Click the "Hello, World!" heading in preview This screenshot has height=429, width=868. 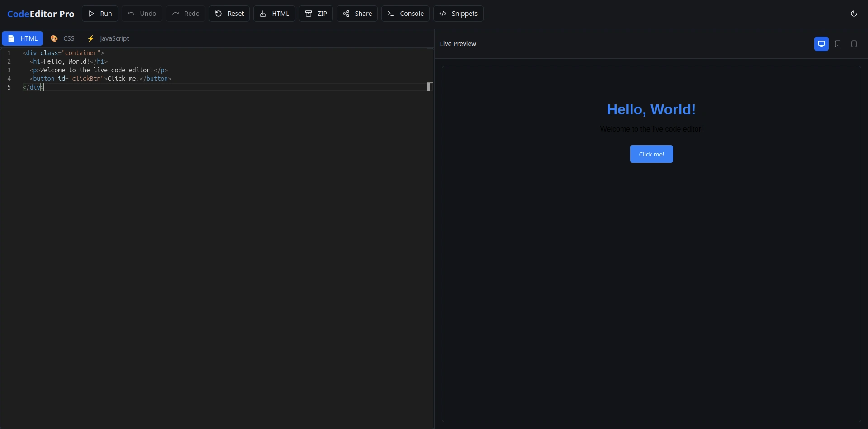pyautogui.click(x=651, y=109)
